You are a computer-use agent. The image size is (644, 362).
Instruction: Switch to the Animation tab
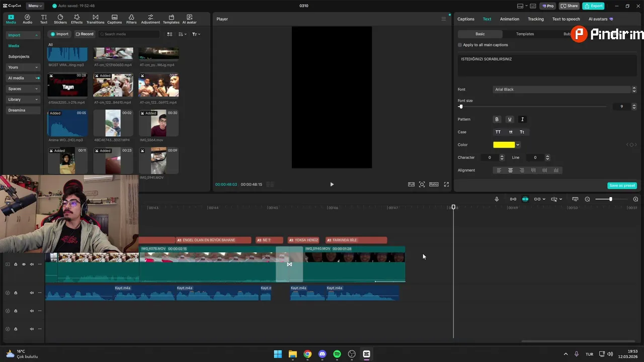tap(509, 19)
